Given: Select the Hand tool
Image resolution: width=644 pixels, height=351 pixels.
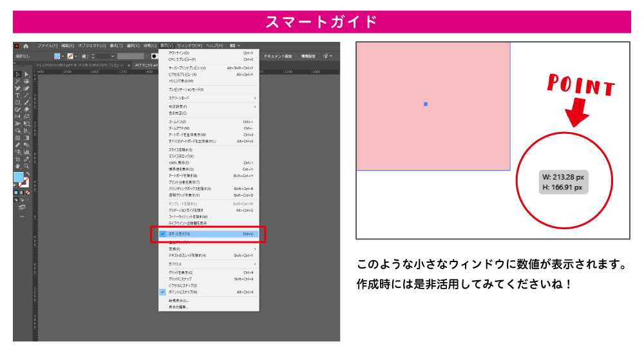Looking at the screenshot, I should coord(18,166).
